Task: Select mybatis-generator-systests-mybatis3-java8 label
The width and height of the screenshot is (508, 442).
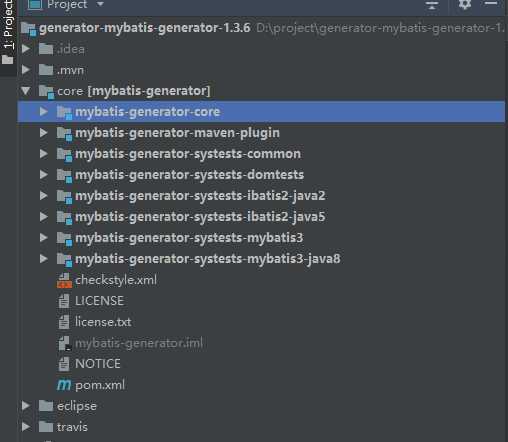Action: (x=208, y=259)
